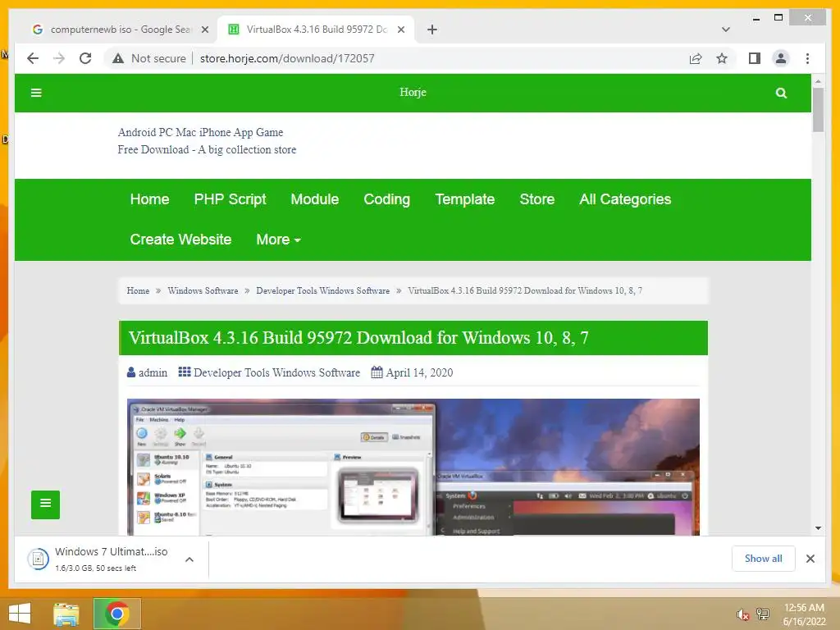This screenshot has height=630, width=840.
Task: Click the network tray icon
Action: tap(763, 614)
